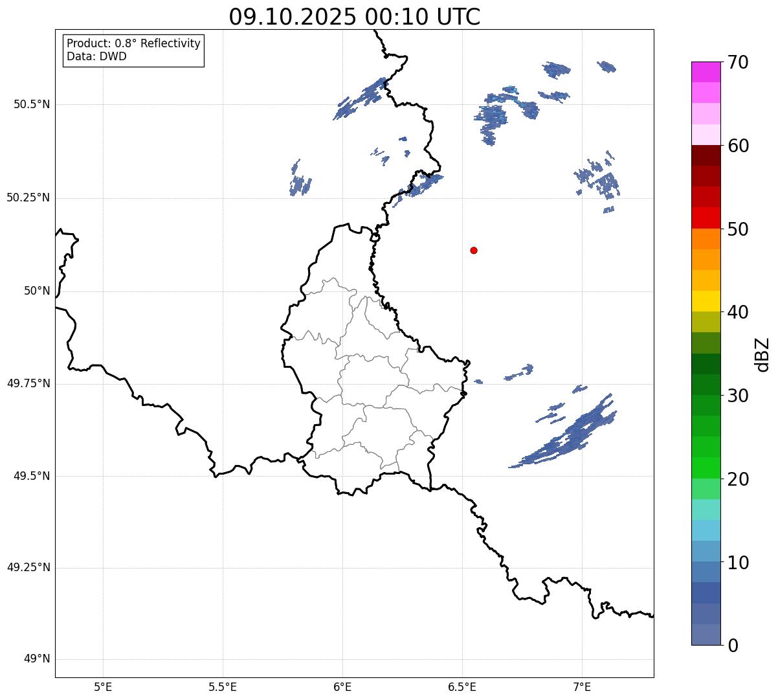Click the 6°E longitude tick label
Viewport: 778px width, 700px height.
[342, 687]
